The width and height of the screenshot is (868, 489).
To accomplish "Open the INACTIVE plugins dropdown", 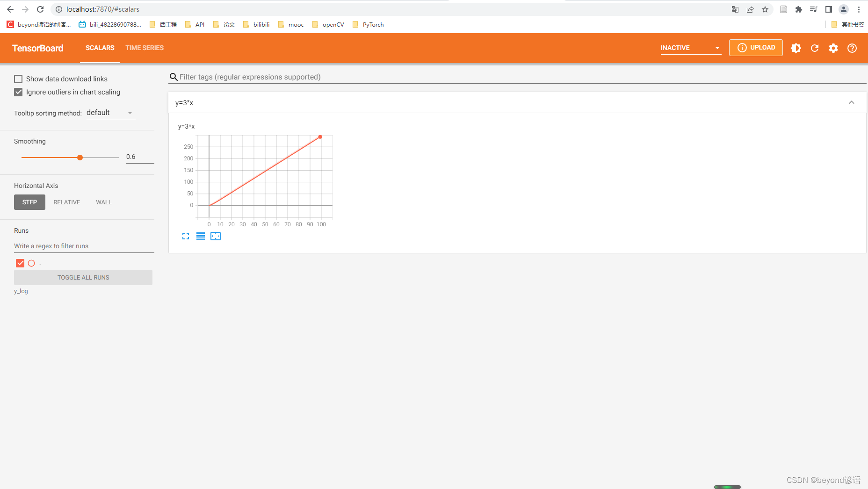I will [691, 48].
